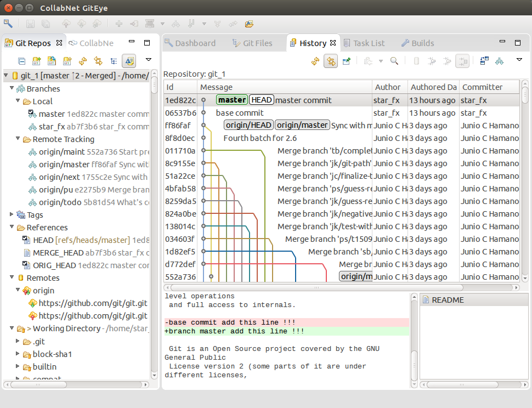
Task: Close the Git Repos tab with its X
Action: pyautogui.click(x=59, y=43)
